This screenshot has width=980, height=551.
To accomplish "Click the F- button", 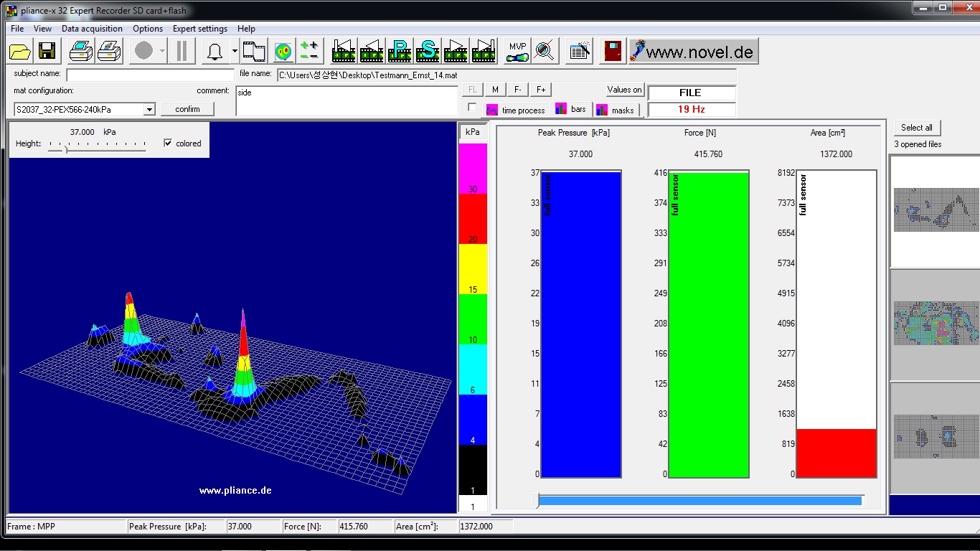I will click(x=518, y=90).
